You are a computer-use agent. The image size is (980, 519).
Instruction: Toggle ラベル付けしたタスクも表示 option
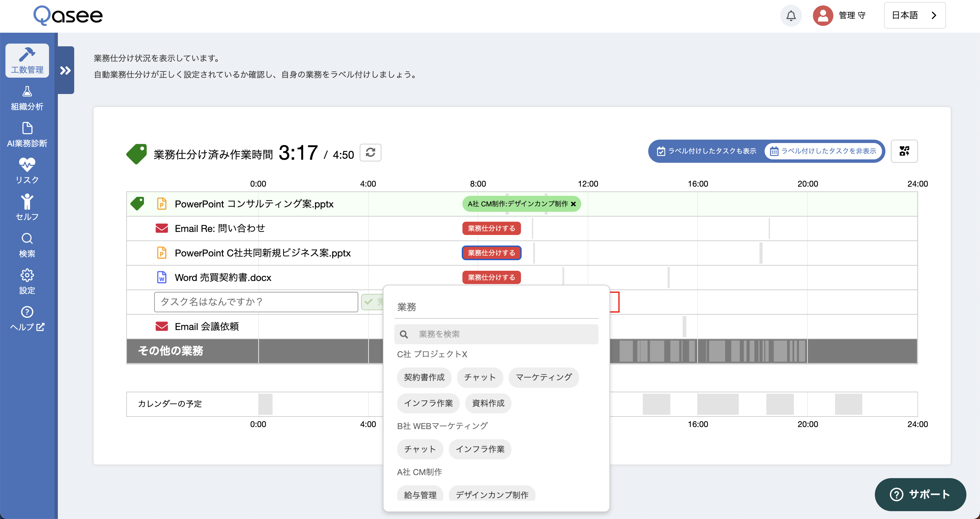click(x=707, y=151)
